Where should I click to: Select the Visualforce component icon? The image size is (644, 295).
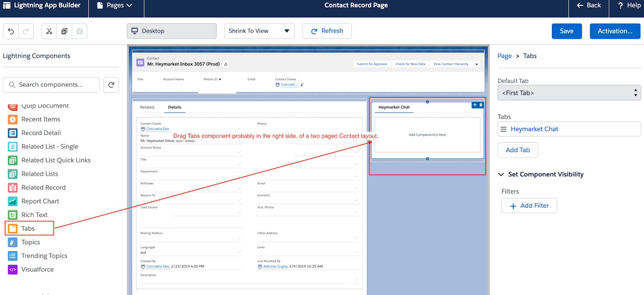(13, 270)
